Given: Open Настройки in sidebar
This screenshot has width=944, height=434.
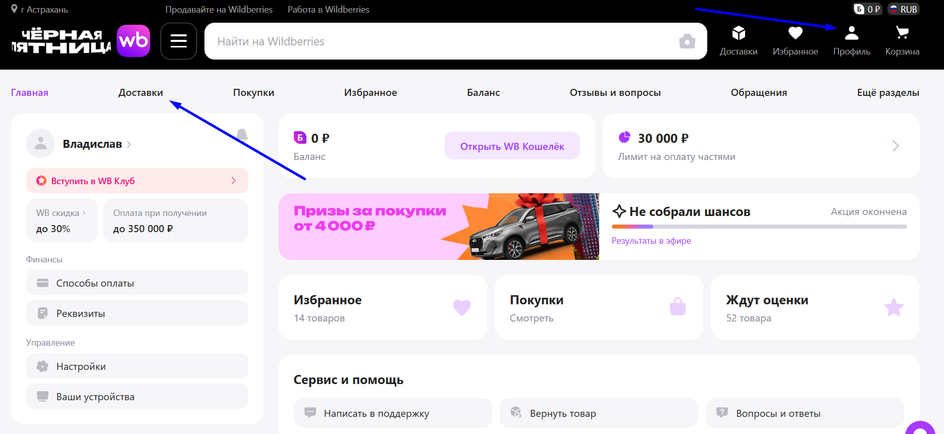Looking at the screenshot, I should tap(137, 366).
